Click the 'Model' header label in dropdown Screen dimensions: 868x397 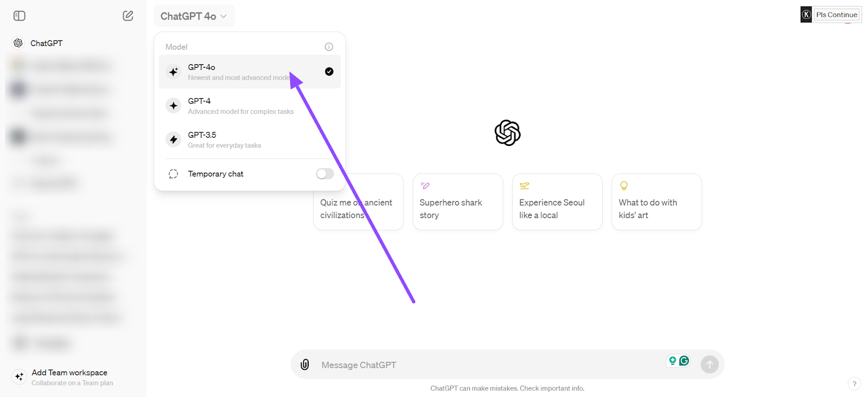point(176,47)
